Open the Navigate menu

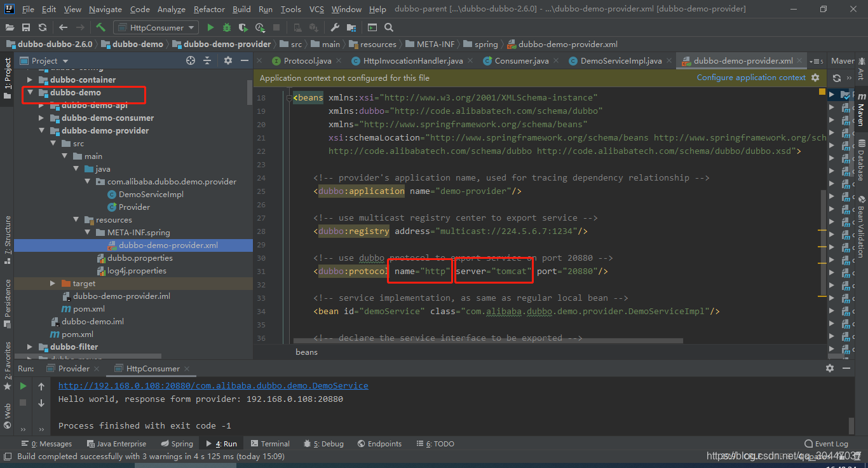point(105,9)
